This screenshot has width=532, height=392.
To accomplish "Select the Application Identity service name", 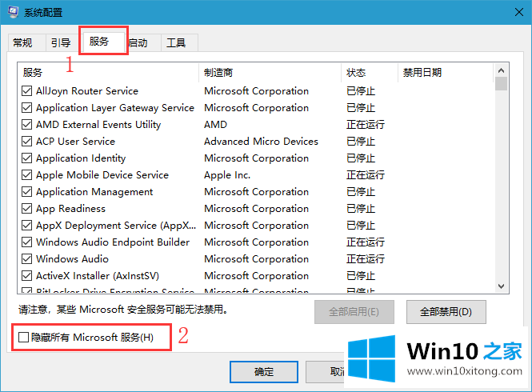I will [81, 158].
